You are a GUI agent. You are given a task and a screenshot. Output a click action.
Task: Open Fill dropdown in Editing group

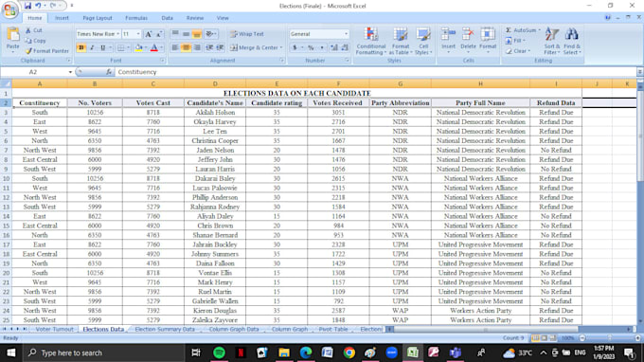515,41
